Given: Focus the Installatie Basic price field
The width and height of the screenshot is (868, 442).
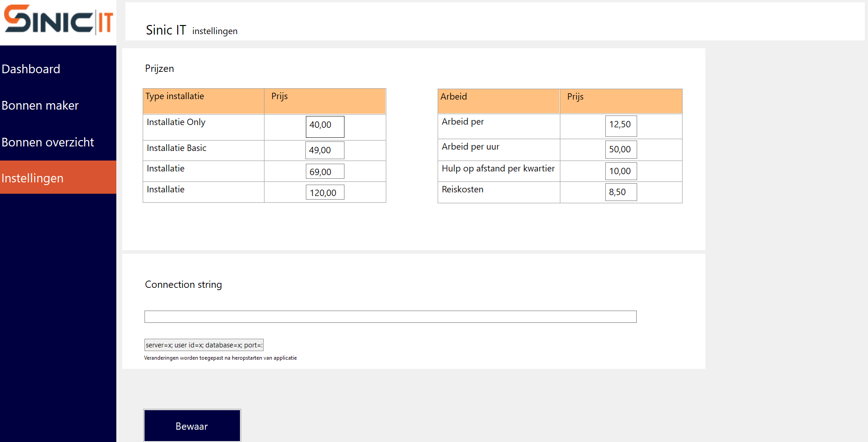Looking at the screenshot, I should 324,150.
